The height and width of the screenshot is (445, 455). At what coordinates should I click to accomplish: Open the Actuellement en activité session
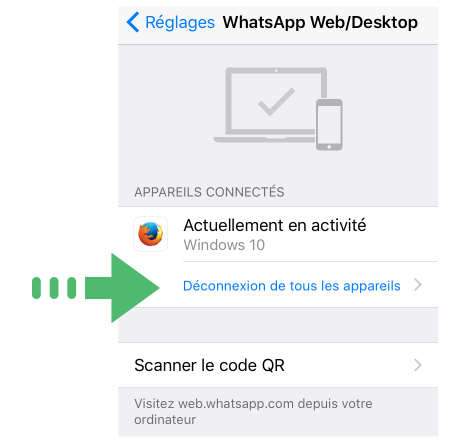[278, 234]
